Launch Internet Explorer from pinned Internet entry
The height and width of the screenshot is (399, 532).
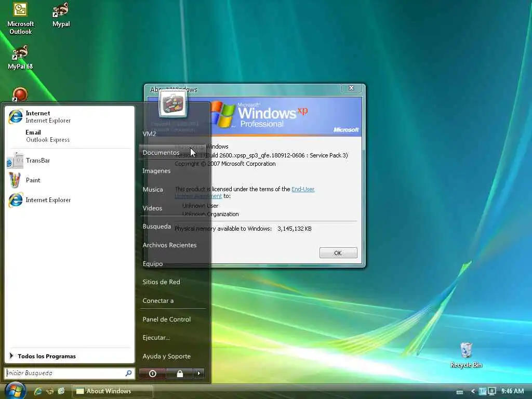coord(70,116)
